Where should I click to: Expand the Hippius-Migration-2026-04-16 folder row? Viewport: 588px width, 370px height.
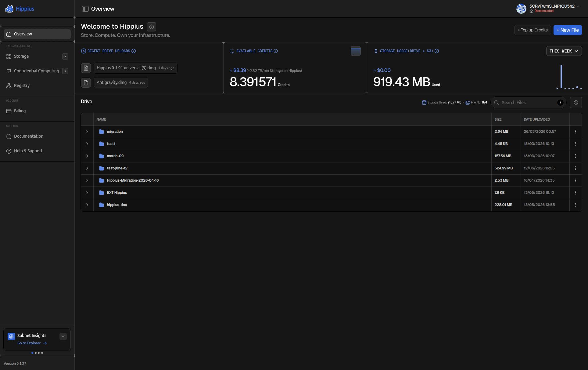[x=87, y=180]
